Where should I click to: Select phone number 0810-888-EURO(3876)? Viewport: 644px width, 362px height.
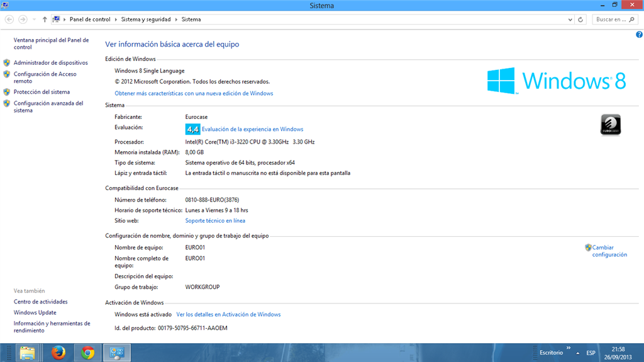click(212, 200)
